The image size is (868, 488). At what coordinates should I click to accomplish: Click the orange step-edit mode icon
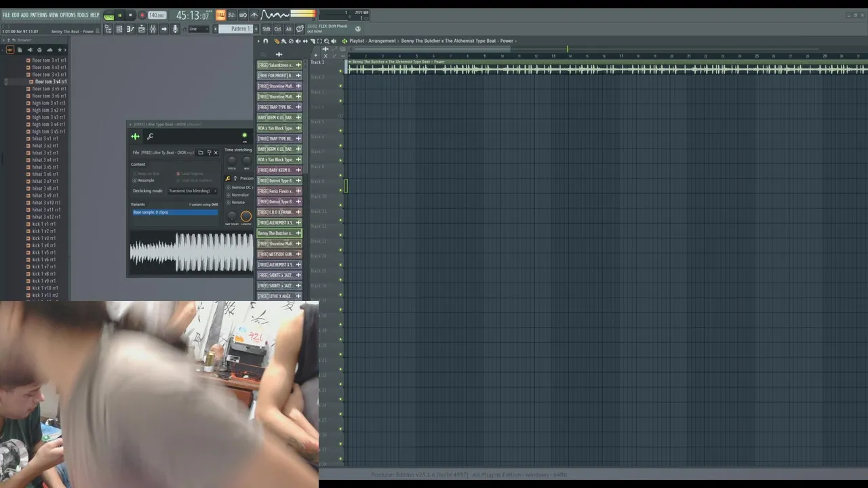pyautogui.click(x=220, y=15)
